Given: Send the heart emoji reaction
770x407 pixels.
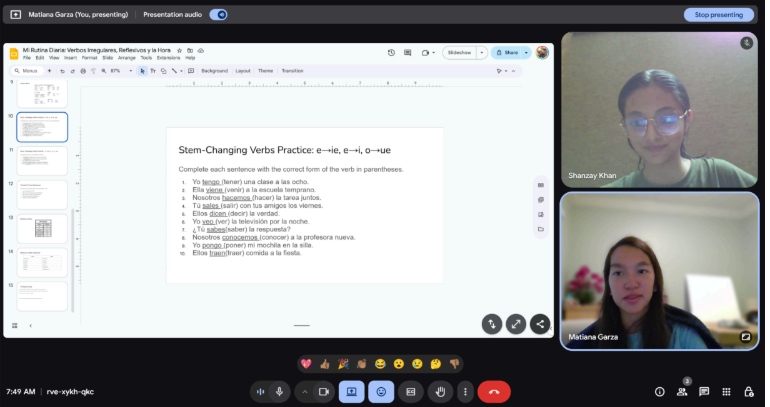Looking at the screenshot, I should (306, 363).
